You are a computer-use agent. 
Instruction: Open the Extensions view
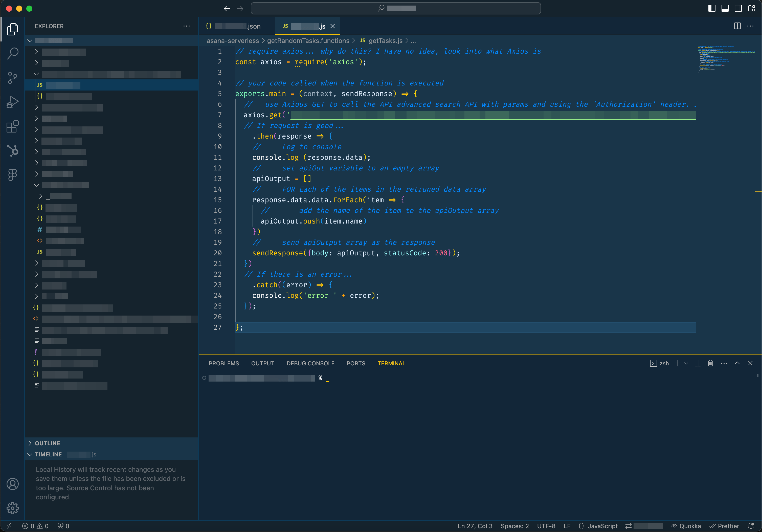click(13, 126)
